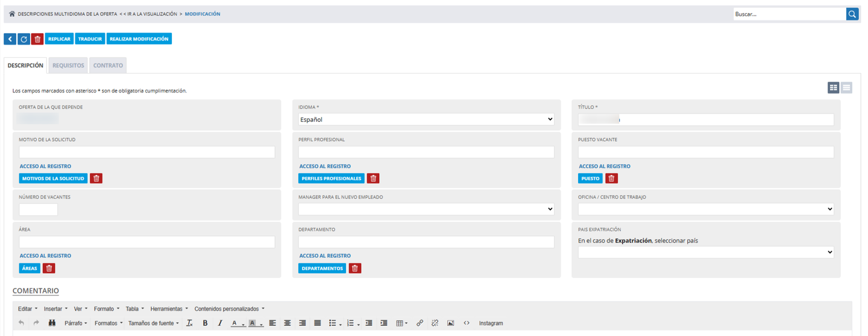Open the Insertar editor menu
868x336 pixels.
(x=55, y=309)
